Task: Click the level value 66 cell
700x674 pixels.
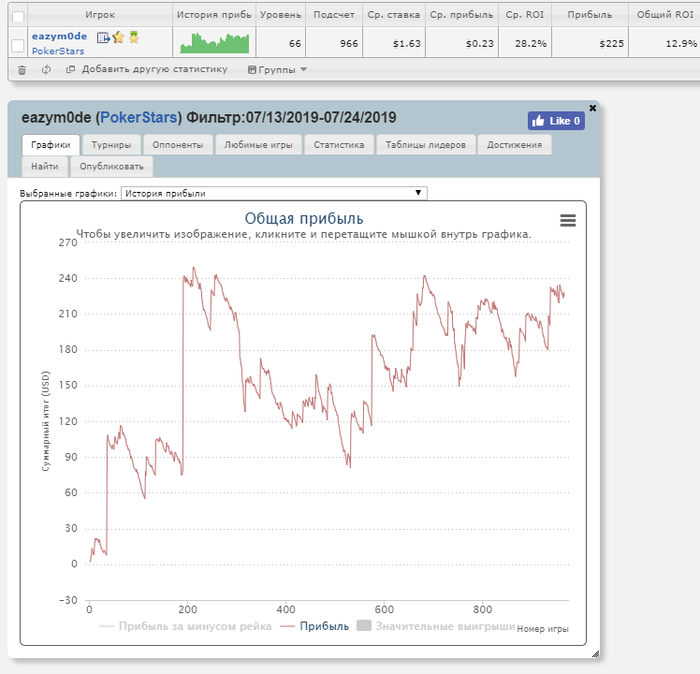Action: pyautogui.click(x=280, y=43)
